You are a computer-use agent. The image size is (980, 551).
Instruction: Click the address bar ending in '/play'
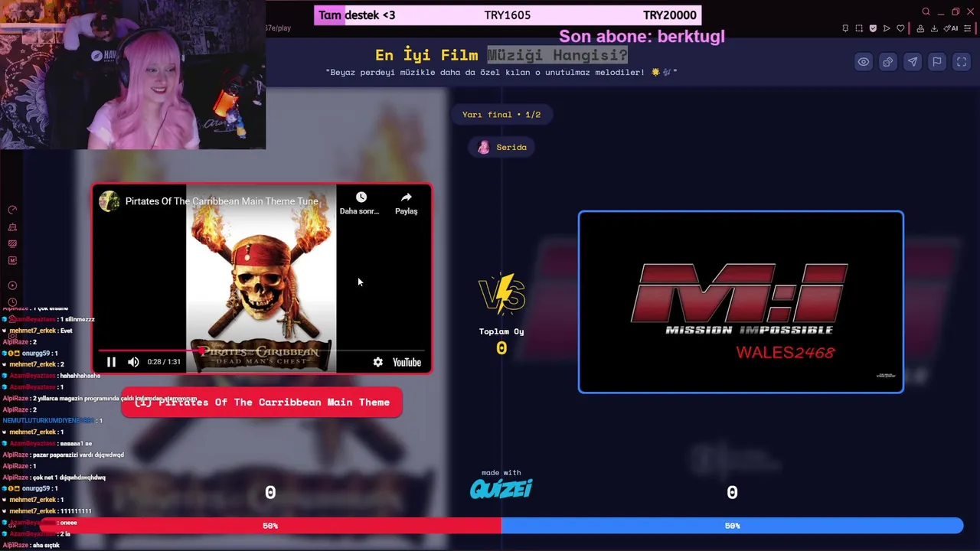(x=278, y=28)
